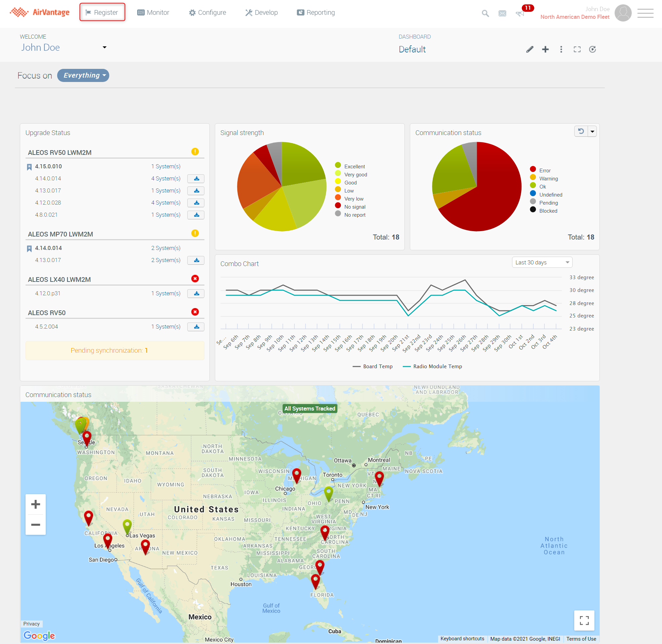Open the dashboard three-dot options menu
Screen dimensions: 662x644
tap(561, 49)
